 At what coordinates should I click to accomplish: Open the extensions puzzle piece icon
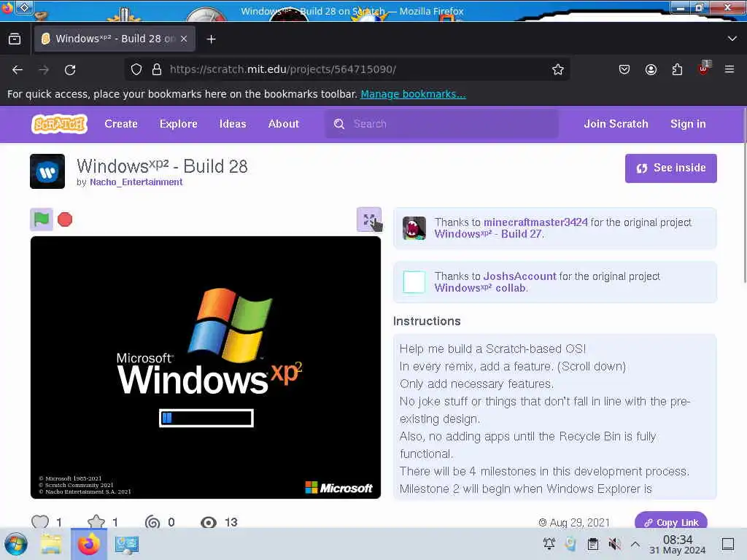coord(677,69)
